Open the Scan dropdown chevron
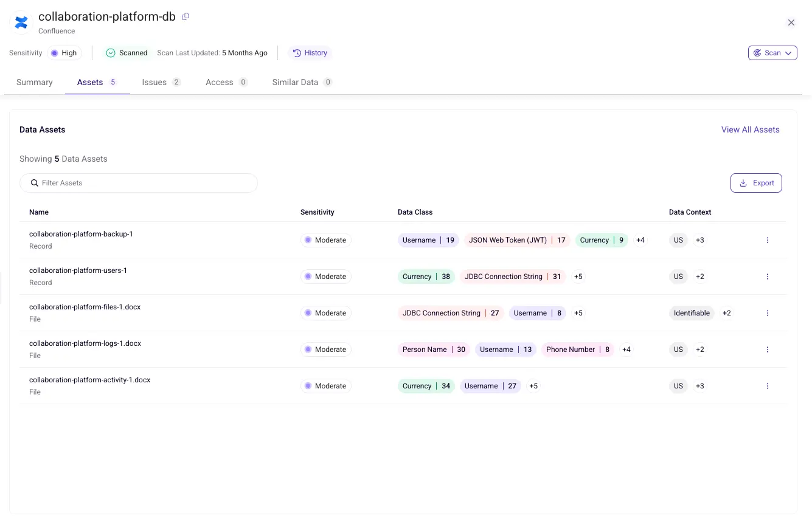This screenshot has height=527, width=812. tap(788, 53)
